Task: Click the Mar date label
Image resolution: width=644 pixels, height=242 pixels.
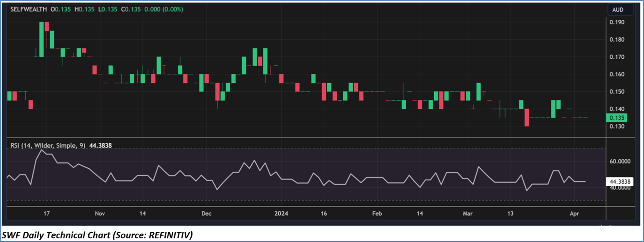Action: [x=468, y=213]
